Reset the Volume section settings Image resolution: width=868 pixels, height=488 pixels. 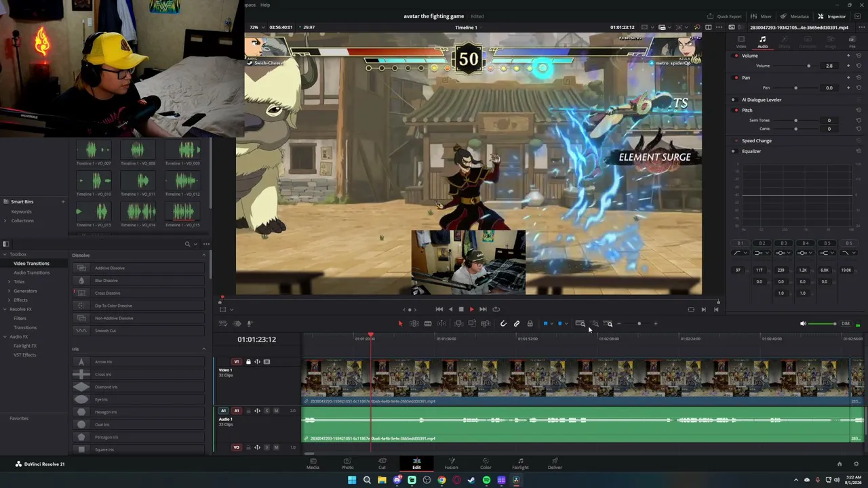tap(859, 56)
